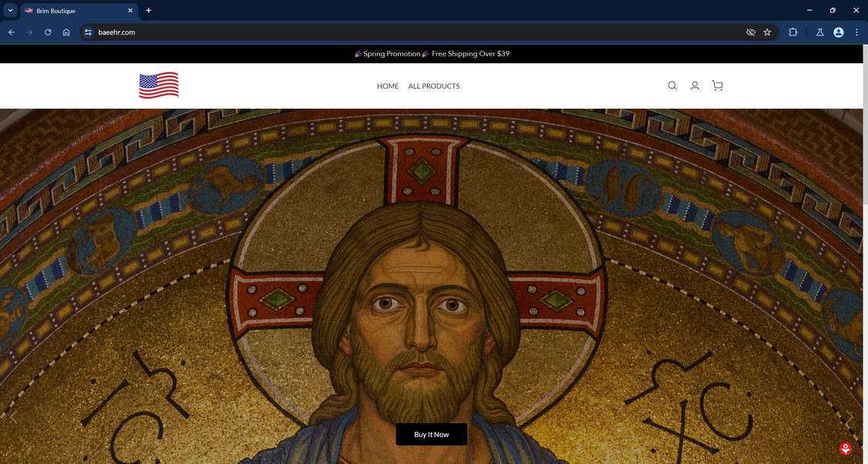
Task: Open the ALL PRODUCTS menu item
Action: [434, 86]
